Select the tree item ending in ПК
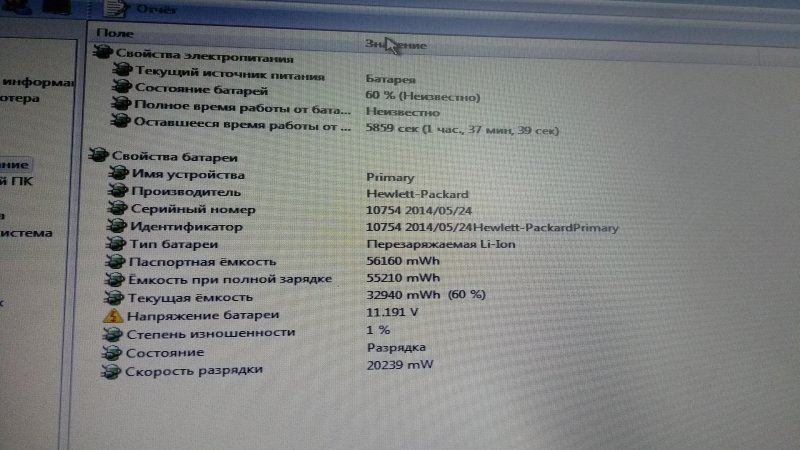 (16, 181)
